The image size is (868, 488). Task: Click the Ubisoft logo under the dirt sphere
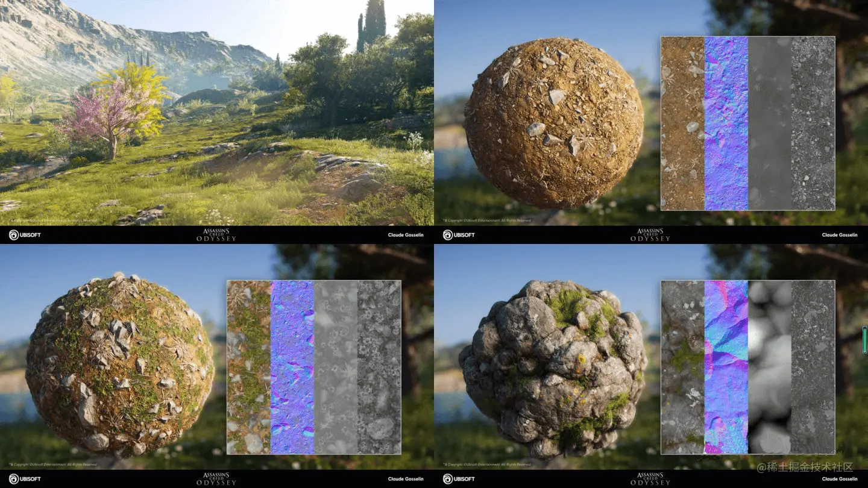point(459,235)
